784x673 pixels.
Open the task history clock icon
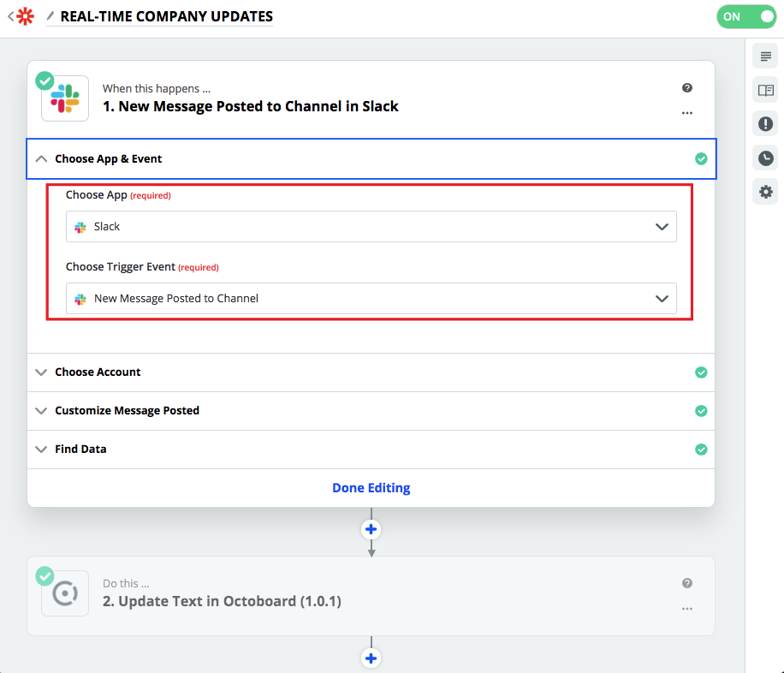click(765, 158)
